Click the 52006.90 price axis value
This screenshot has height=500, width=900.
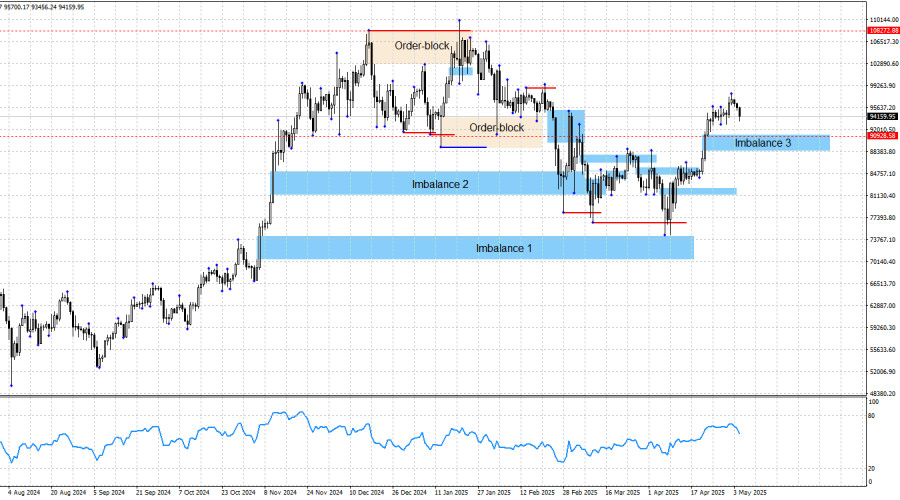pyautogui.click(x=883, y=371)
